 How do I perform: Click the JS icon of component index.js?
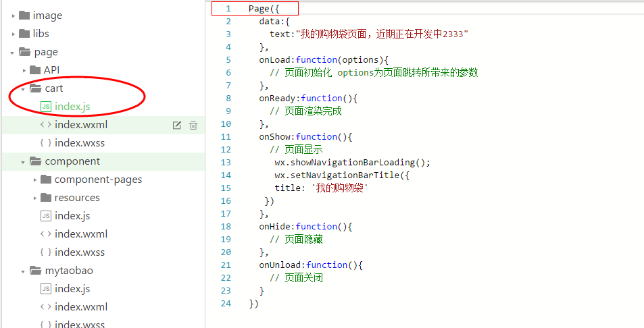(x=46, y=216)
